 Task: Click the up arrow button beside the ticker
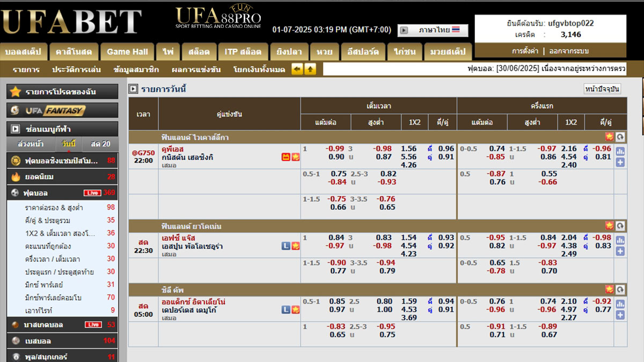[310, 69]
